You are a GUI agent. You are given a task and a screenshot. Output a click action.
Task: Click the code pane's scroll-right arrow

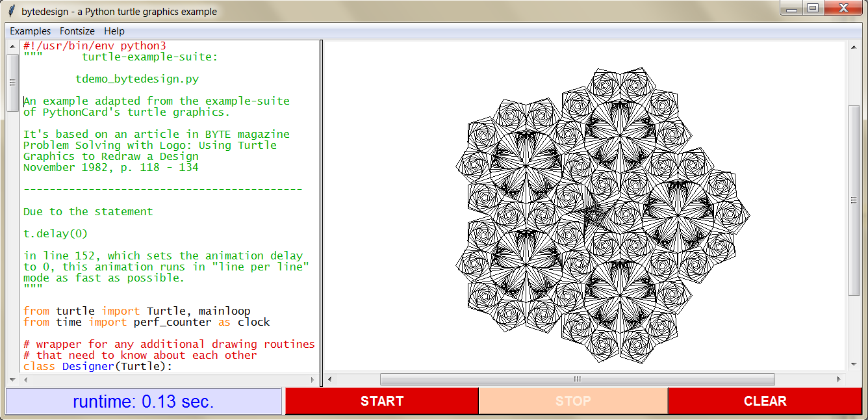313,379
